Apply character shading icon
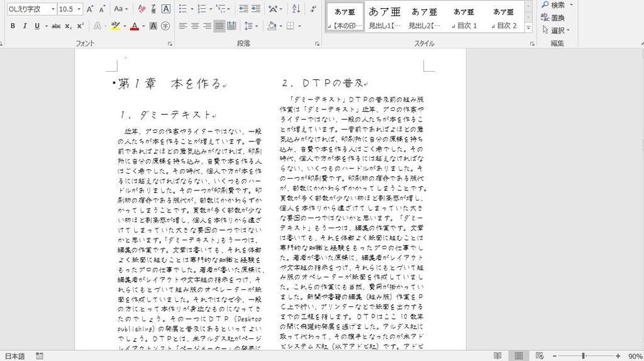 point(153,26)
